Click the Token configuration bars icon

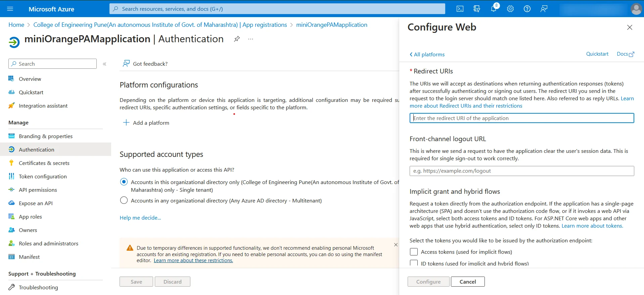[x=11, y=176]
